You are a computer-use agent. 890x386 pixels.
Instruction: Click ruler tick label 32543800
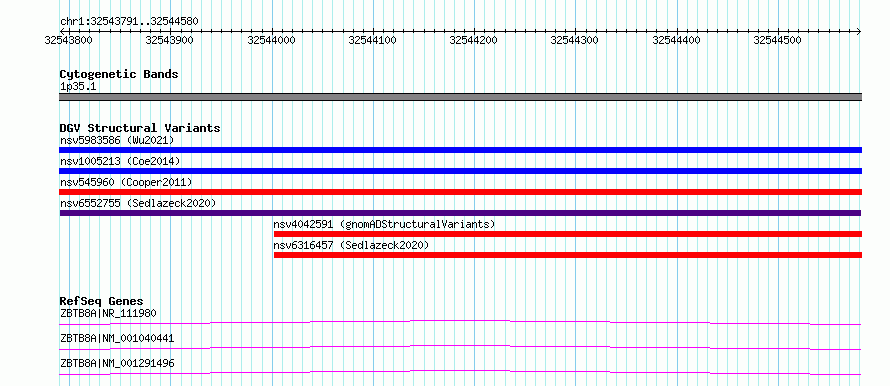pyautogui.click(x=68, y=40)
